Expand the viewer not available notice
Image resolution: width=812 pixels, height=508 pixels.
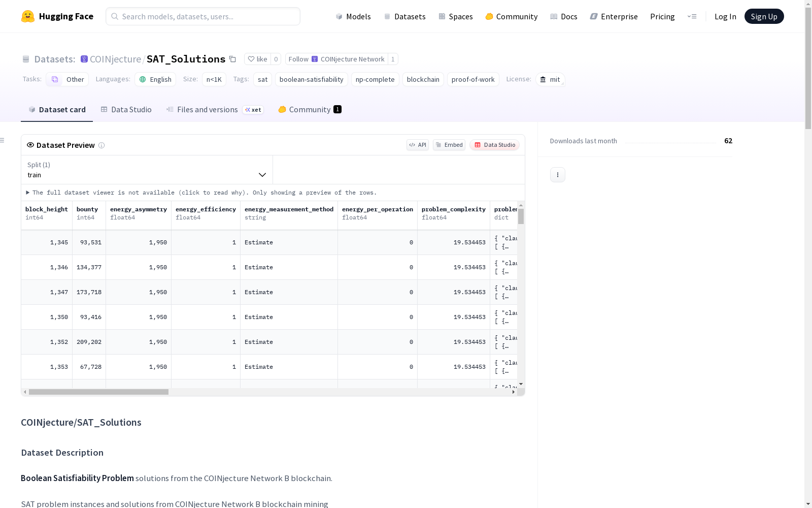(x=201, y=193)
